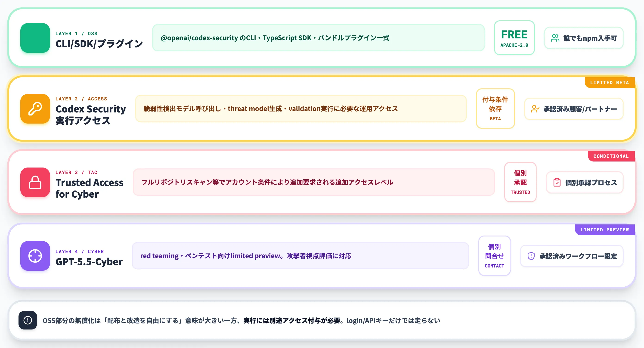The image size is (644, 348).
Task: Click the Codex Security 実行アクセス heading
Action: click(x=90, y=115)
